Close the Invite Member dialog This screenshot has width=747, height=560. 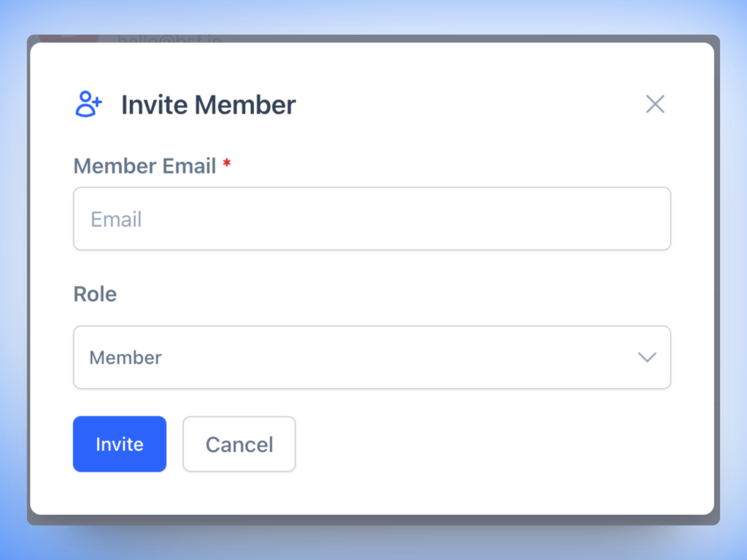click(655, 104)
